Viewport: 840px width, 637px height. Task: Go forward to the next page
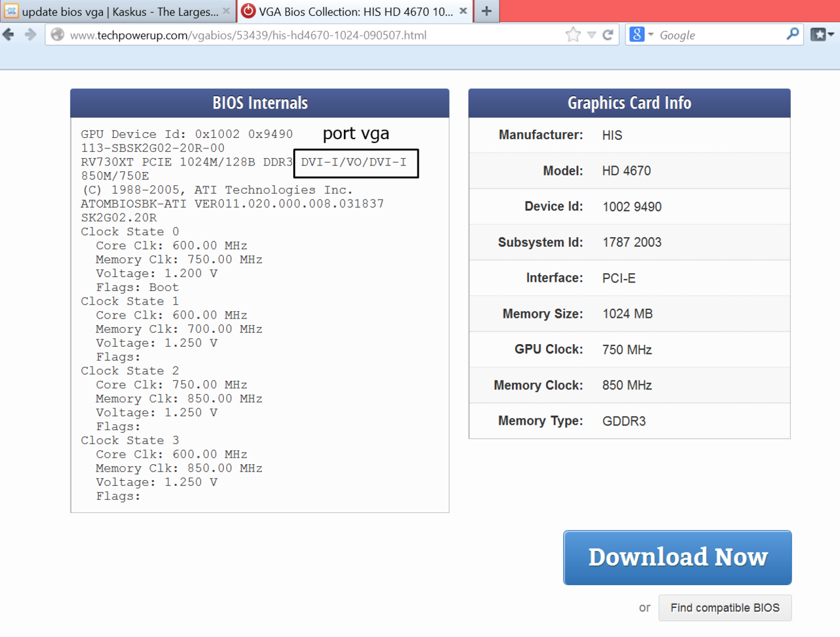tap(30, 35)
